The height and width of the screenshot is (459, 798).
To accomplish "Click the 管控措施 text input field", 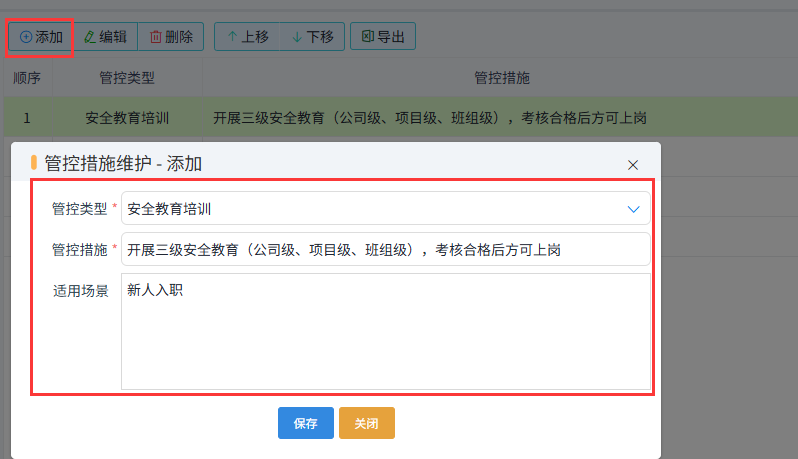I will (386, 249).
